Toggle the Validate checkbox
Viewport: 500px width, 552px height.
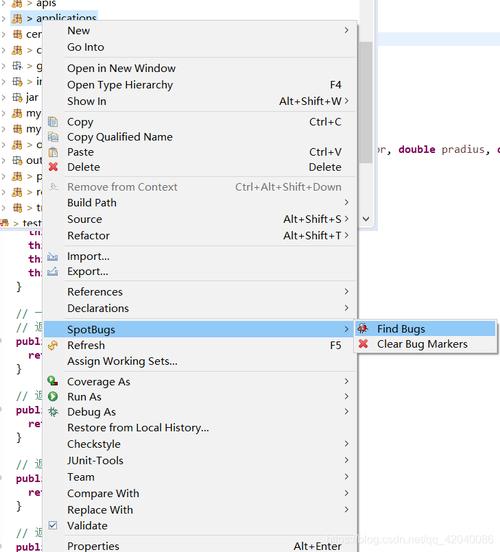pos(53,525)
